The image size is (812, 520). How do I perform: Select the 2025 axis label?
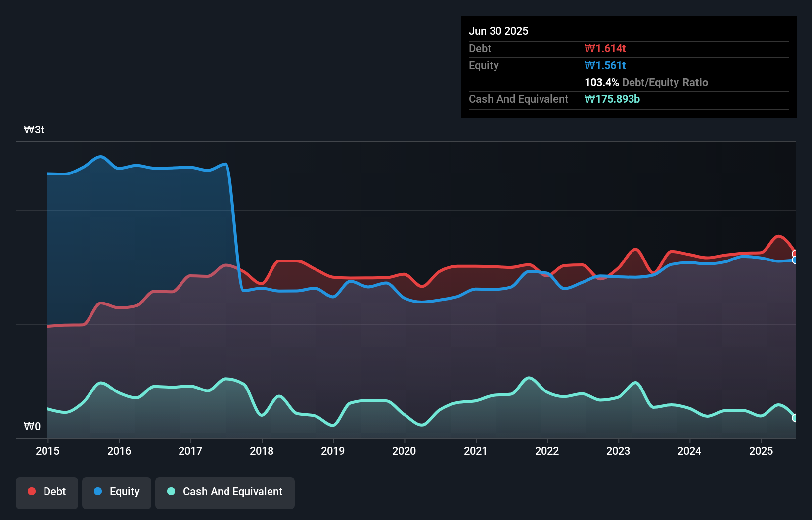pos(762,451)
